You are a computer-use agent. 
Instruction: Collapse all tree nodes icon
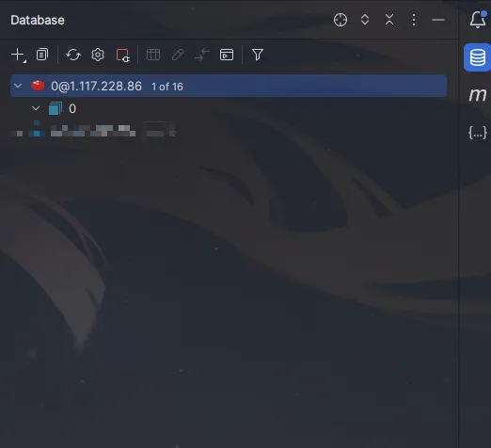[x=389, y=20]
